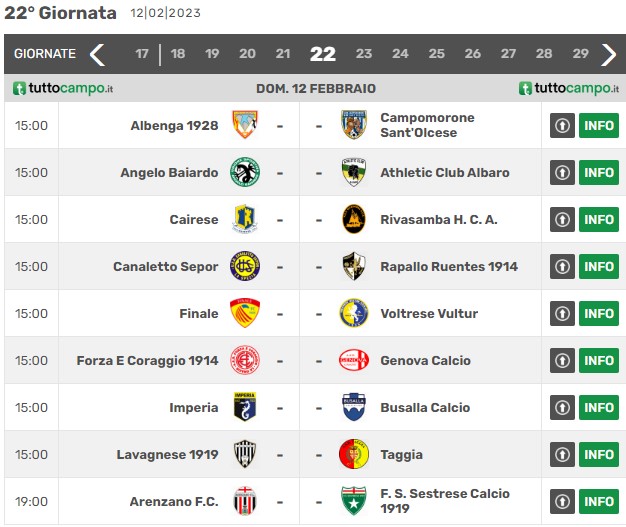Viewport: 626px width, 527px height.
Task: Click the Rivasamba H. C. A. crest
Action: (354, 219)
